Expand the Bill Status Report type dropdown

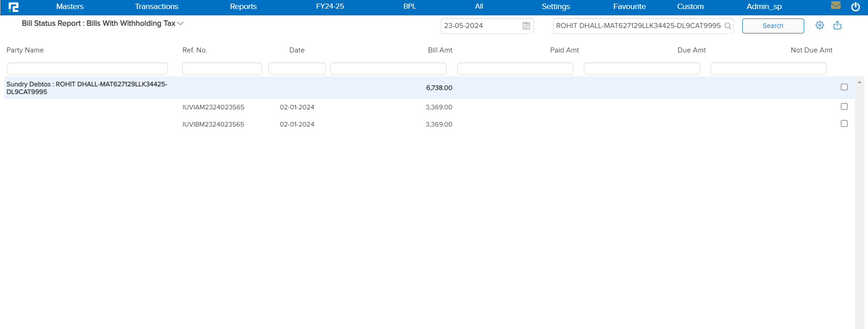pos(181,23)
